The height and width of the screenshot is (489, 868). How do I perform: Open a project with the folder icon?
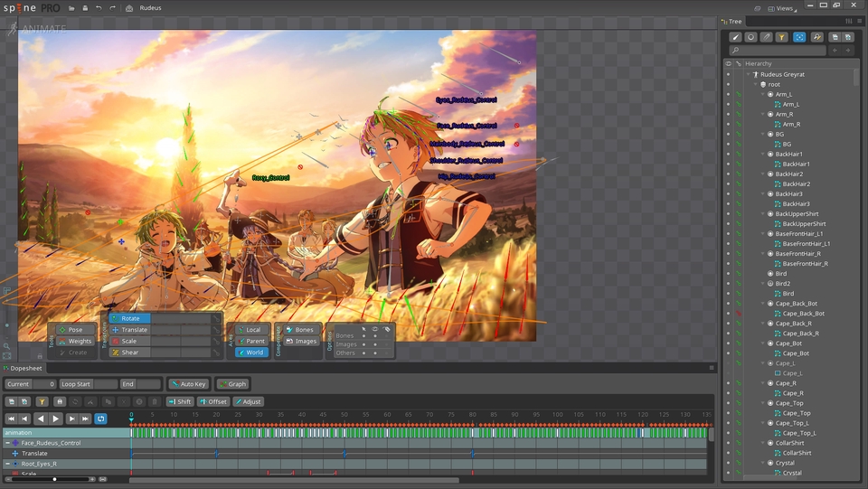click(x=72, y=8)
